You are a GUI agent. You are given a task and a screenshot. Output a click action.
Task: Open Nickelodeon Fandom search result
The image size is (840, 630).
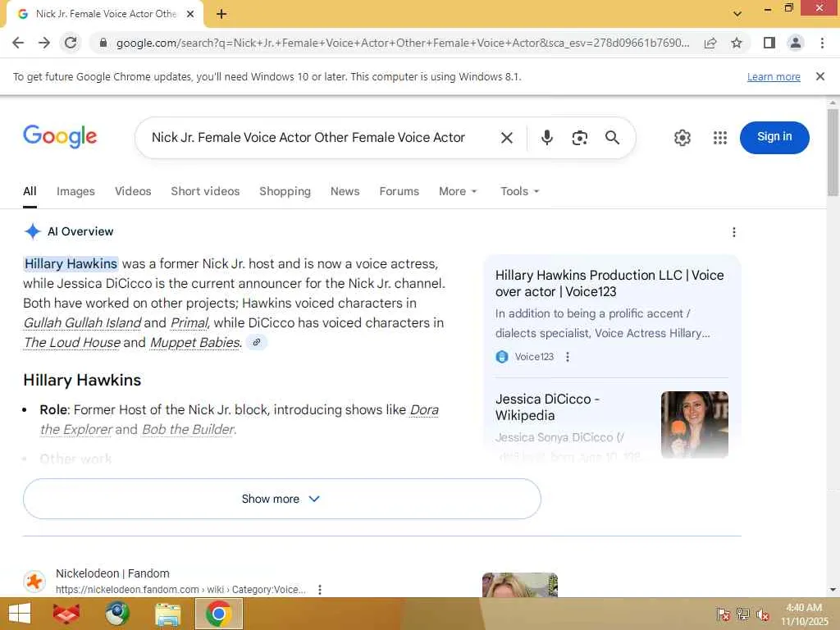[x=112, y=573]
